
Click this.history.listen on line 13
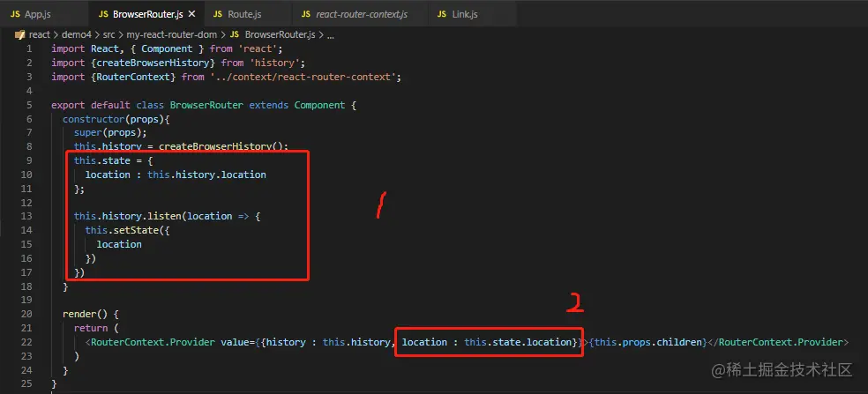pos(127,216)
